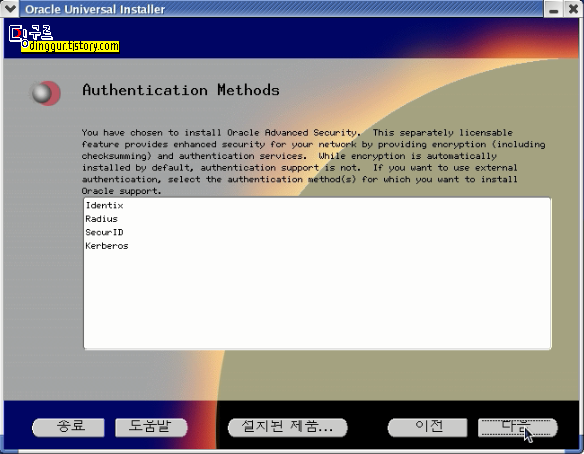Minimize the Oracle Universal Installer window
Image resolution: width=584 pixels, height=454 pixels.
pos(554,9)
